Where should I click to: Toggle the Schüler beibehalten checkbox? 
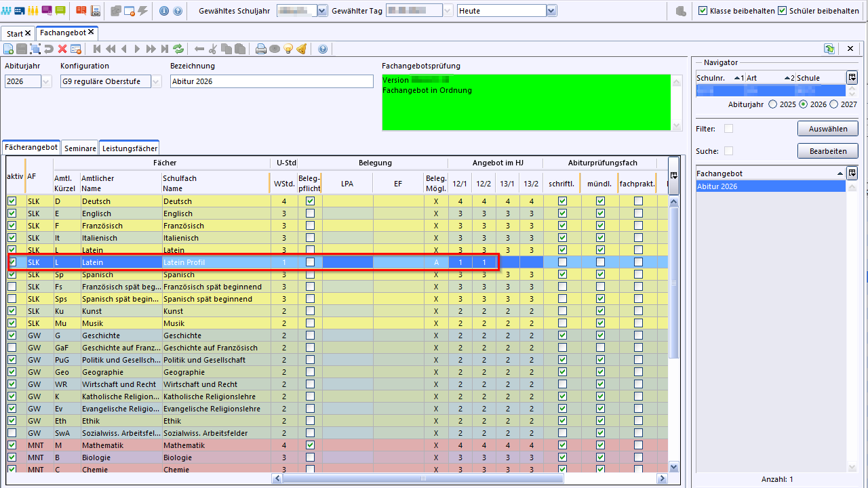point(782,11)
